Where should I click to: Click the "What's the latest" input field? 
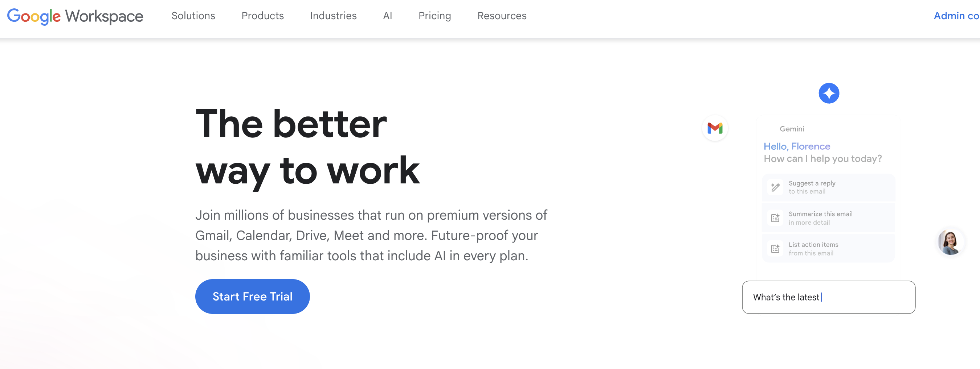coord(829,298)
